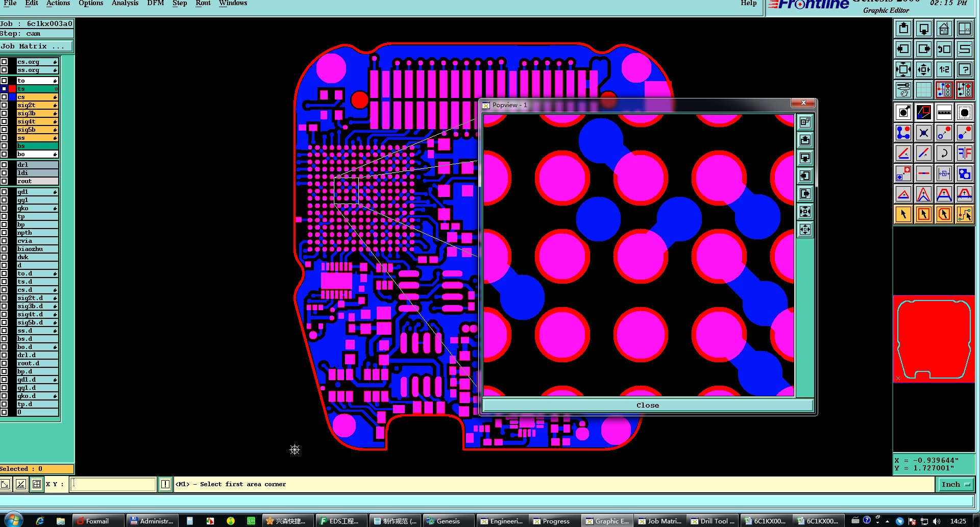980x527 pixels.
Task: Click the XY grid view icon
Action: 965,29
